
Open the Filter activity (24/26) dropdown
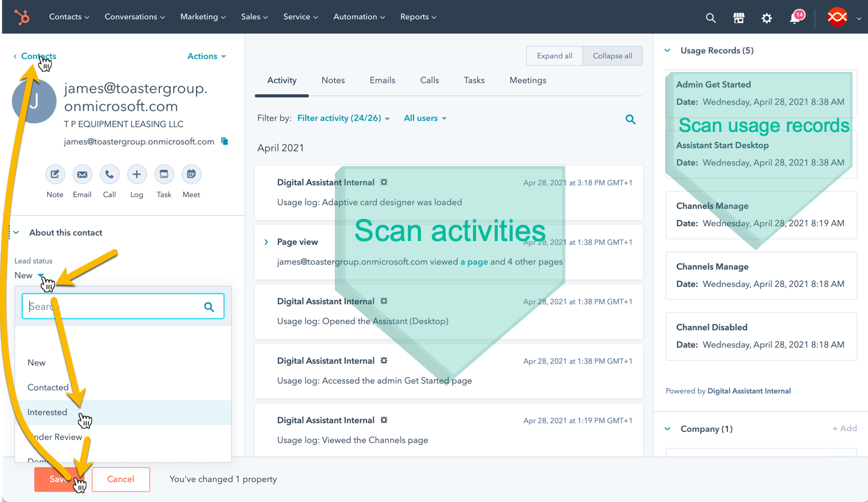[343, 118]
